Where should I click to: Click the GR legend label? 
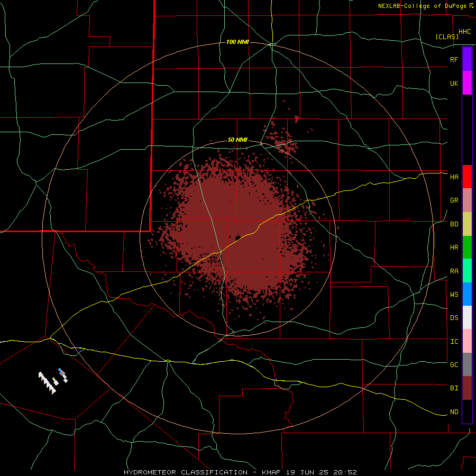pyautogui.click(x=454, y=200)
